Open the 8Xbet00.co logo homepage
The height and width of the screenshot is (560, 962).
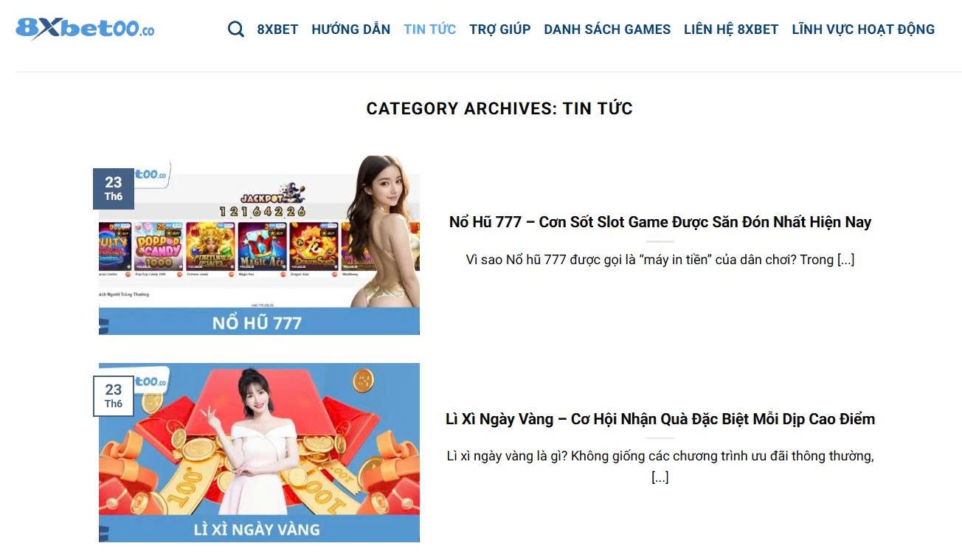(x=86, y=29)
